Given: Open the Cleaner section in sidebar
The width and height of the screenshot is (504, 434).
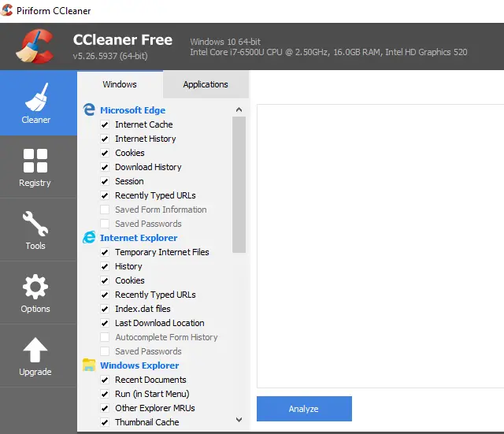Looking at the screenshot, I should coord(39,103).
